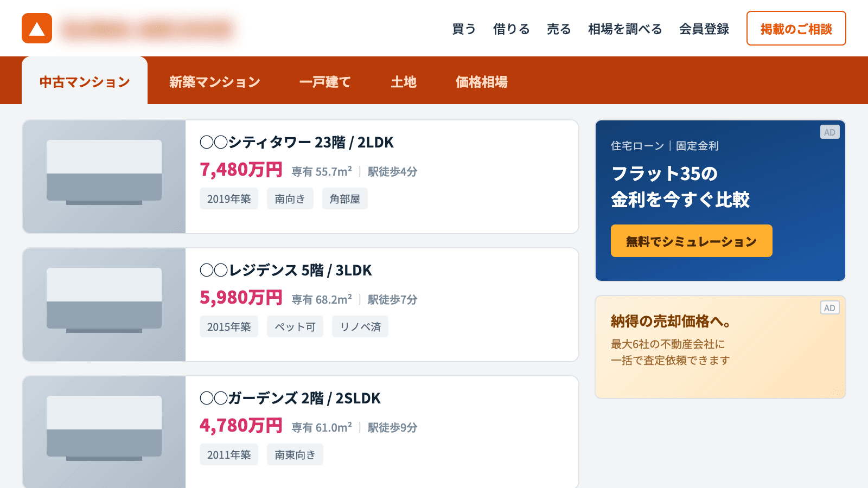Image resolution: width=868 pixels, height=488 pixels.
Task: Open listing title ○○レジデンス 5階 / 3LDK
Action: (x=286, y=270)
